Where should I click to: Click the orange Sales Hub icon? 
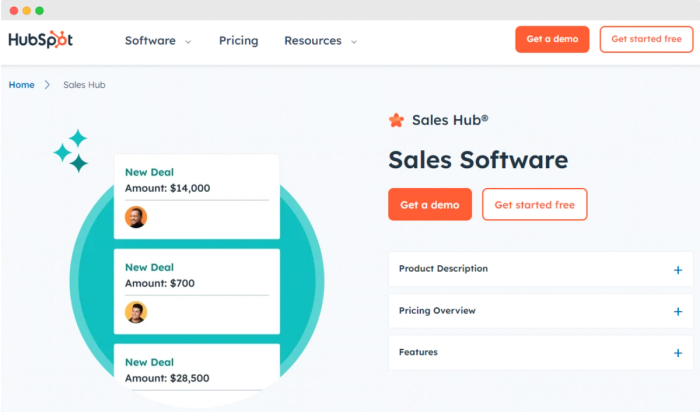point(397,120)
